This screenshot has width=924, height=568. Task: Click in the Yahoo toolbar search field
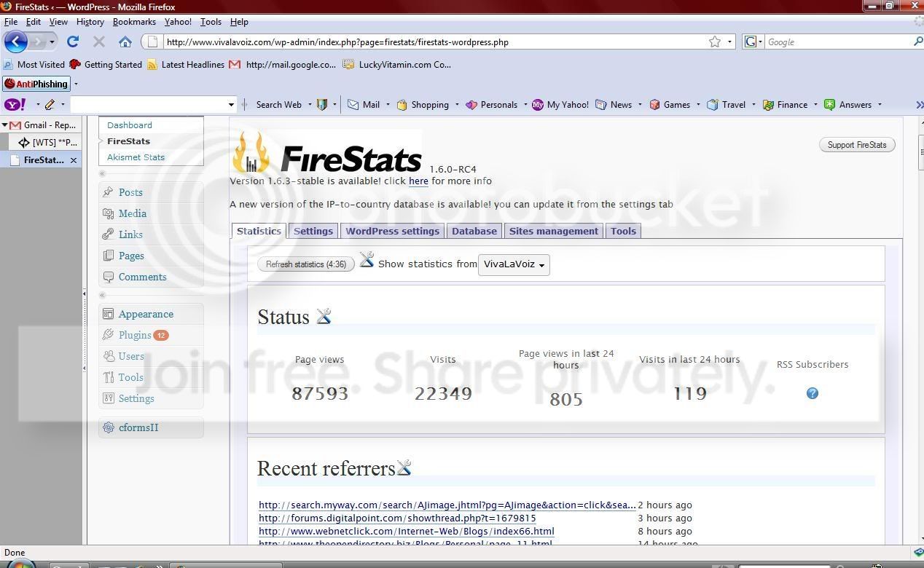click(148, 105)
